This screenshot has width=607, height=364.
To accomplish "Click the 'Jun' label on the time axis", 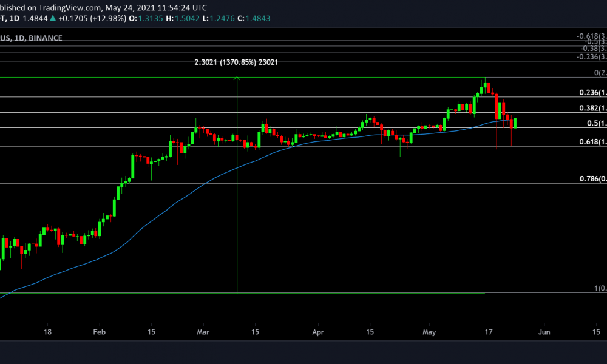I will [544, 332].
